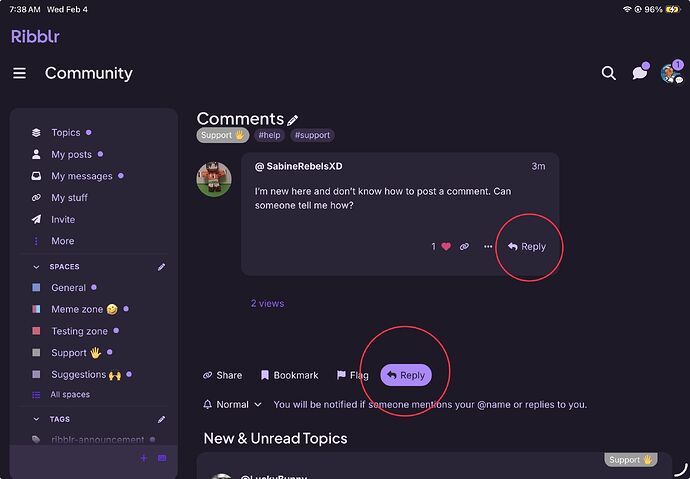Expand More in the sidebar
Image resolution: width=690 pixels, height=479 pixels.
(62, 241)
